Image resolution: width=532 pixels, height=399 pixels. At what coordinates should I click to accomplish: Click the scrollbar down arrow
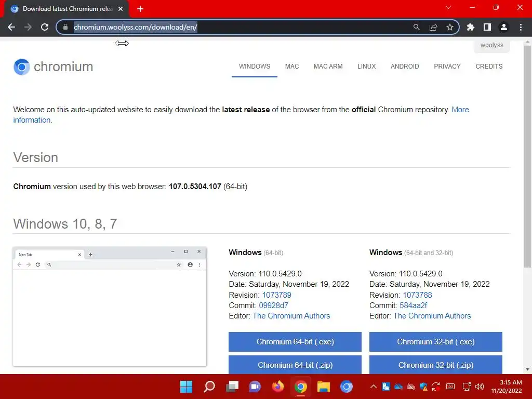(x=528, y=369)
